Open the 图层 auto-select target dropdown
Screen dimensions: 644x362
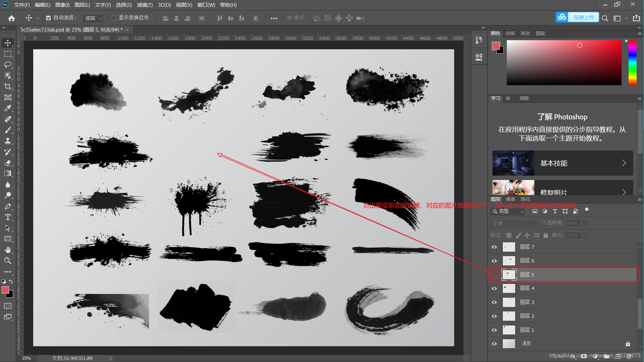(94, 18)
